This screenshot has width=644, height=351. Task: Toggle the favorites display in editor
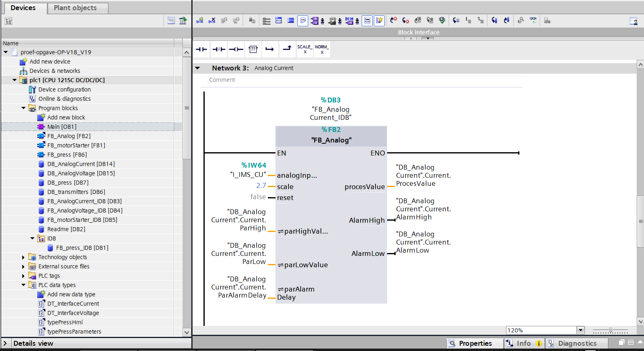click(379, 20)
